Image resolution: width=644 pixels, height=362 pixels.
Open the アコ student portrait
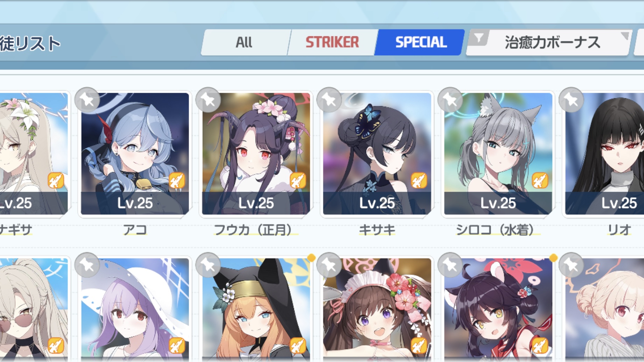point(135,154)
